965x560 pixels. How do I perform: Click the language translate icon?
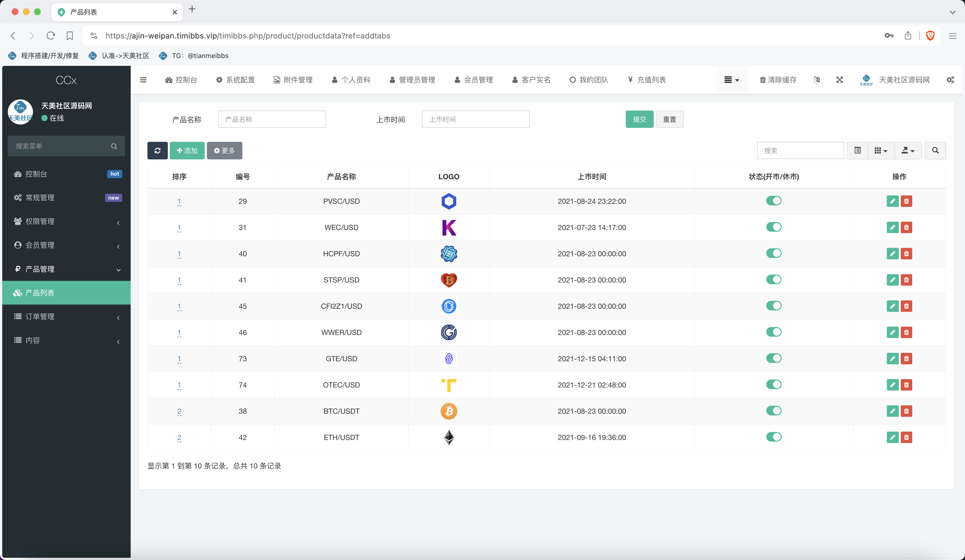[x=816, y=80]
